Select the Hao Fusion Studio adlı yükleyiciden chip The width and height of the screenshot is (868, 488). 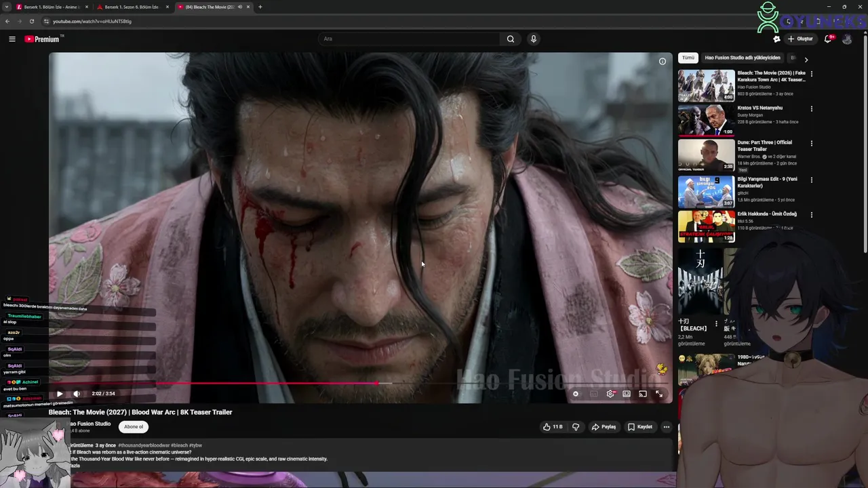pos(743,58)
